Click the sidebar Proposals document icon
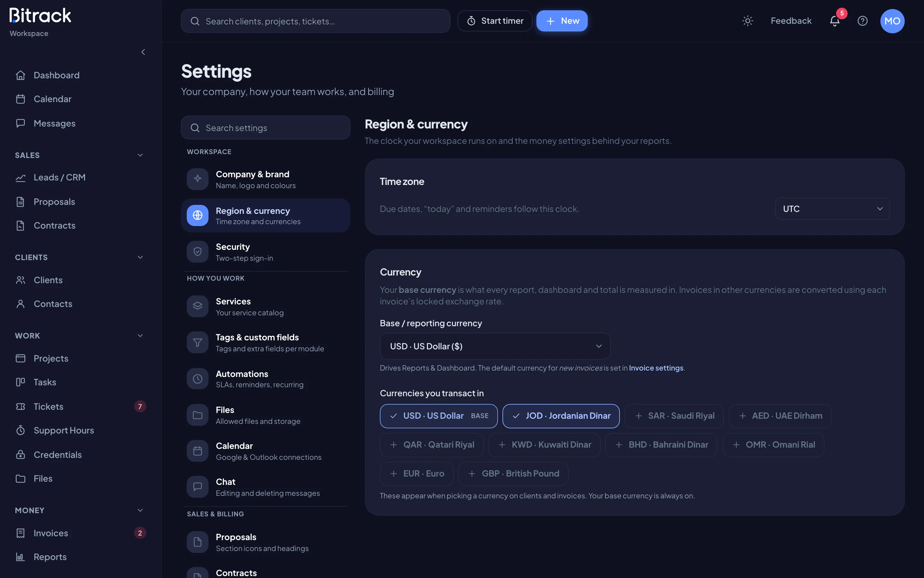This screenshot has width=924, height=578. pos(21,202)
